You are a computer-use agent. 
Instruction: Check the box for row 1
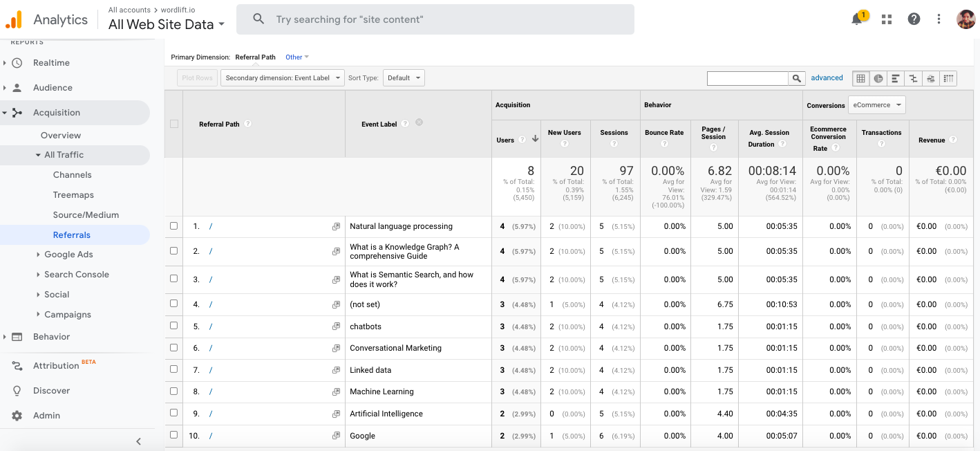pos(173,226)
